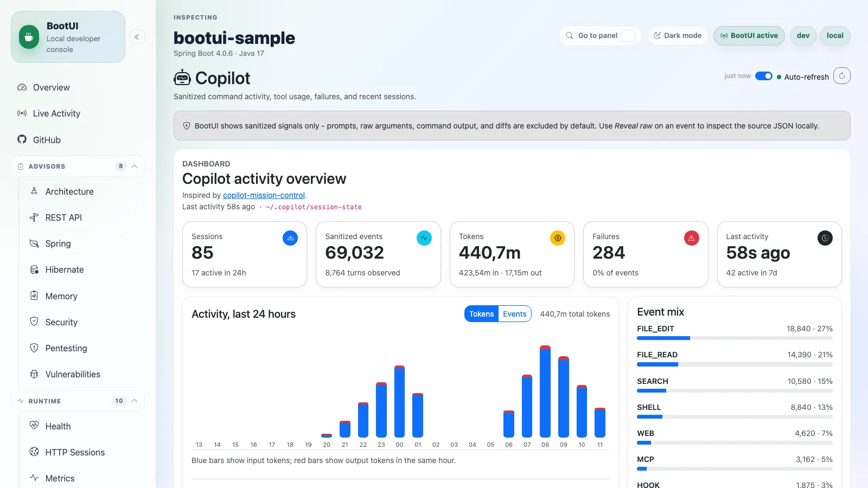Click the cyan Sanitized events pulse icon
Screen dimensions: 868x488
click(424, 238)
